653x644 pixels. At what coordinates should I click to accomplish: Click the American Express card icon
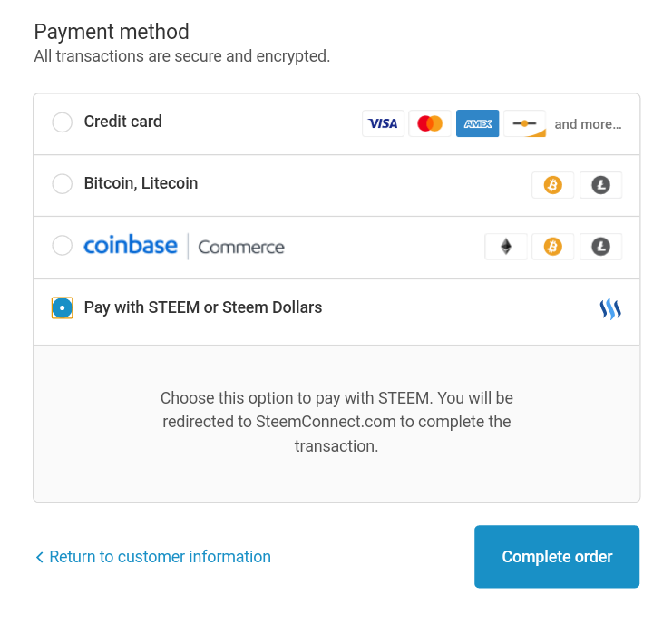point(477,123)
